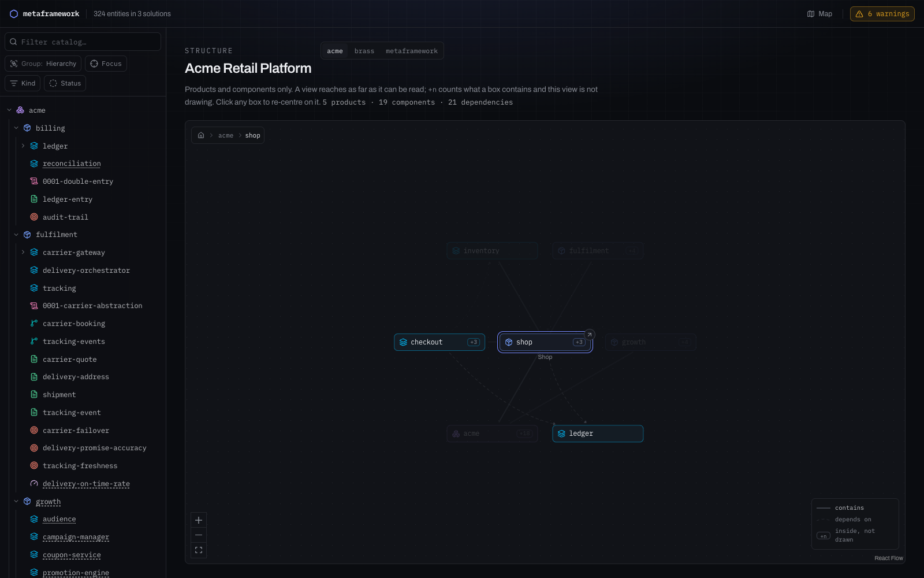Viewport: 924px width, 578px height.
Task: Select tracking-event in the catalog tree
Action: 72,413
